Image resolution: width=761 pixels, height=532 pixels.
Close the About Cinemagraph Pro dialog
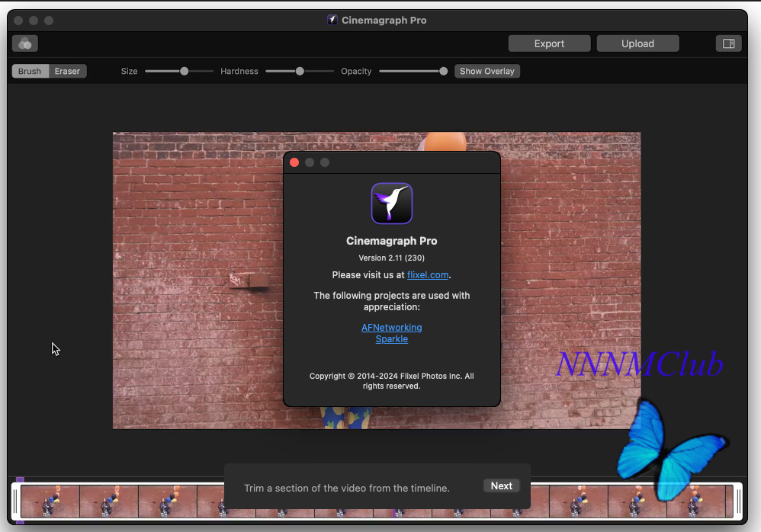pyautogui.click(x=294, y=162)
